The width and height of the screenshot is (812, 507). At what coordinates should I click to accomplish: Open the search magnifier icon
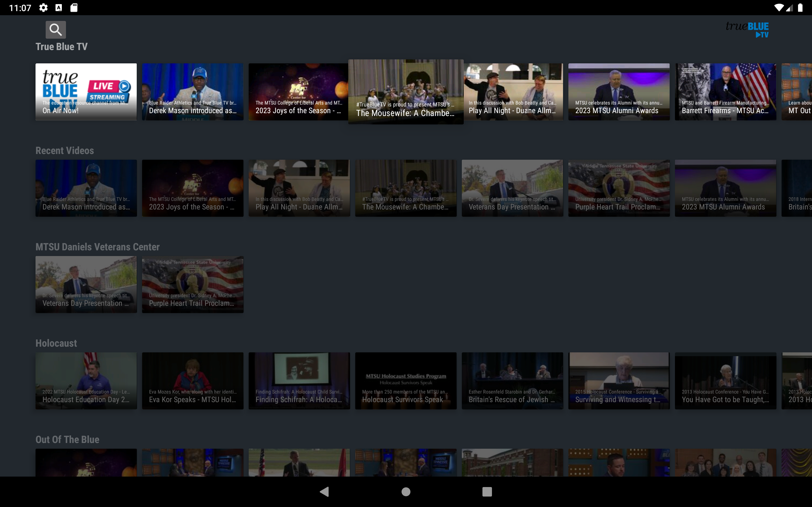tap(56, 29)
